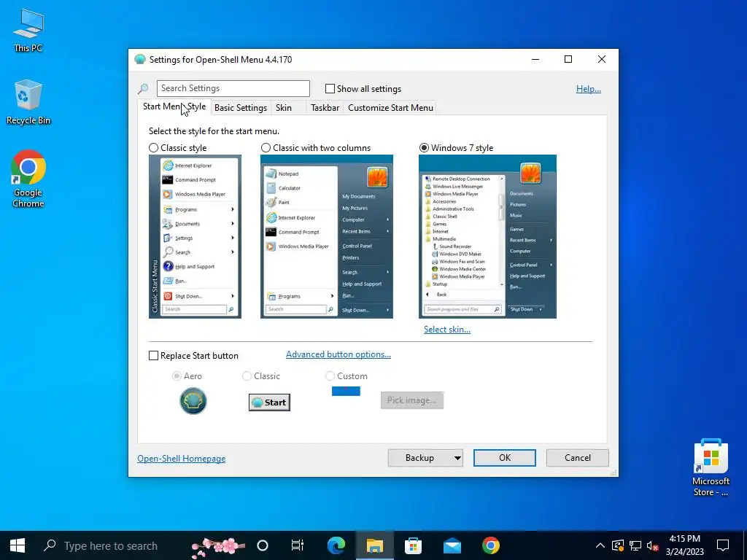Click the Windows 7 style preview thumbnail
This screenshot has width=747, height=560.
pyautogui.click(x=487, y=237)
